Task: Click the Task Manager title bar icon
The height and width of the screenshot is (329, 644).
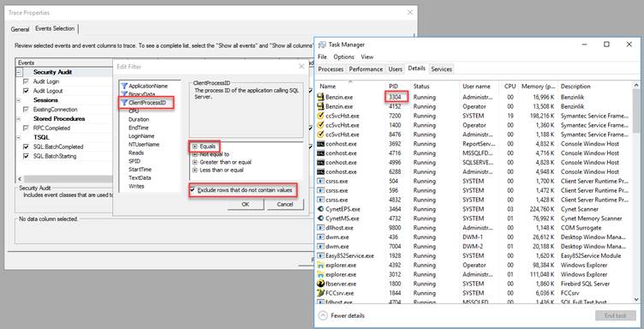Action: point(322,45)
